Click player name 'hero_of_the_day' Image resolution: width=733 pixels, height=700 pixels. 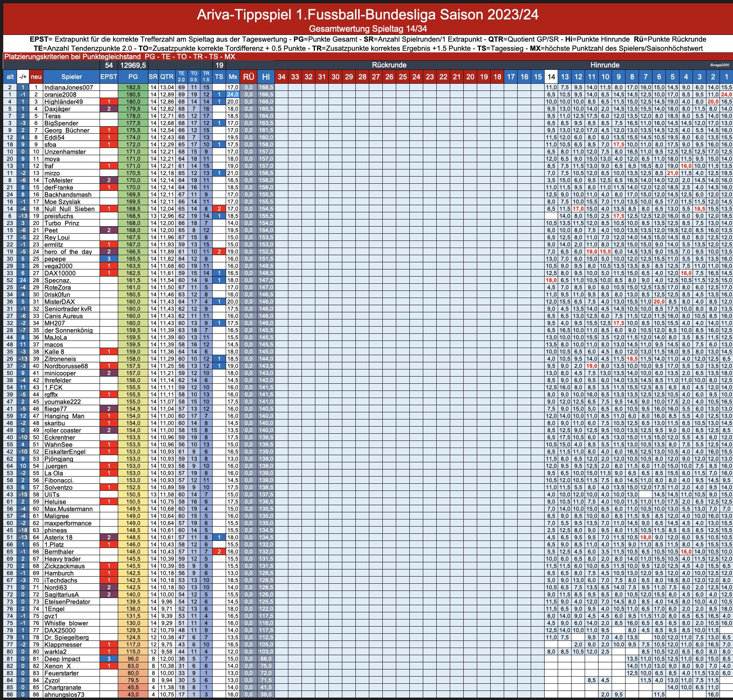click(68, 252)
